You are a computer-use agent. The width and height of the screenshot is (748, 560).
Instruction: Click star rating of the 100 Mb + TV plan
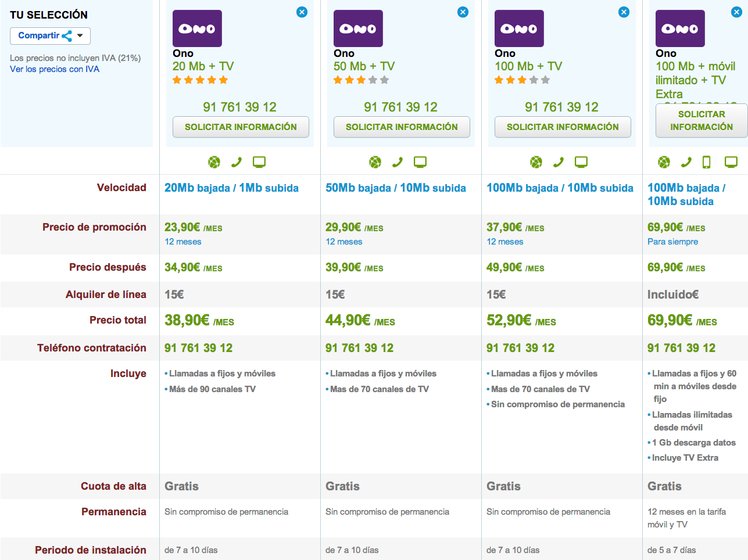pyautogui.click(x=522, y=80)
